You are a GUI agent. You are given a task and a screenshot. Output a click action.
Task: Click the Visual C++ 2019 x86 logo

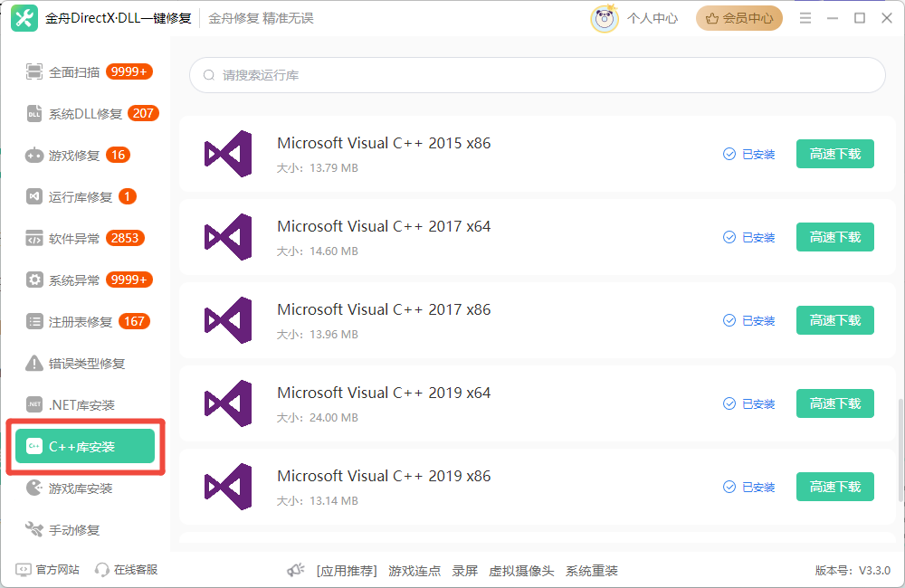coord(228,487)
